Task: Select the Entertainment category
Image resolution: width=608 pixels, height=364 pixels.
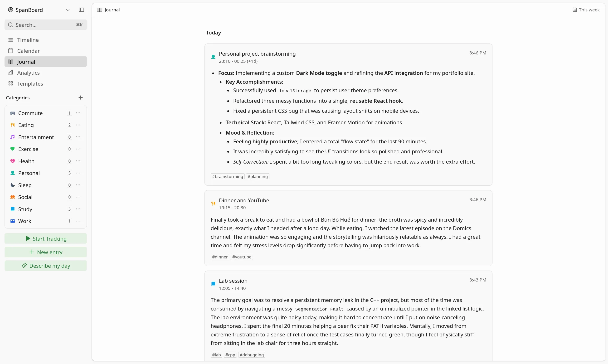Action: click(x=36, y=137)
